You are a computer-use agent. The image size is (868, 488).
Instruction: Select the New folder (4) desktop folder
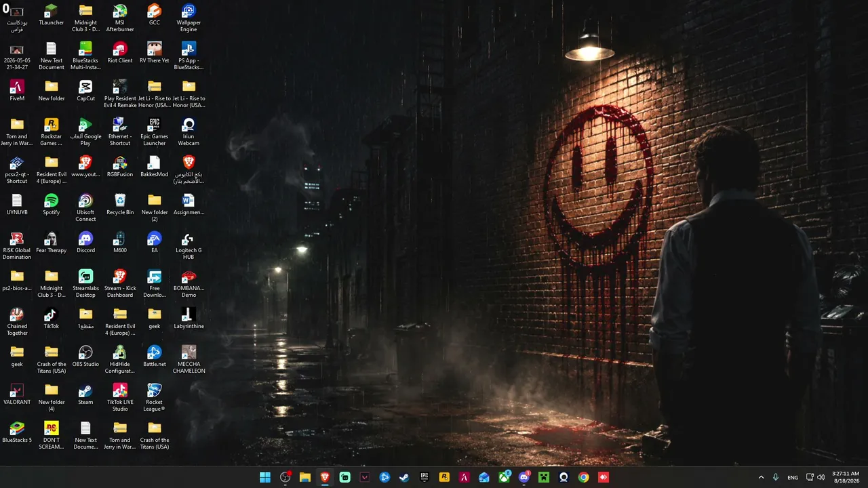click(51, 398)
